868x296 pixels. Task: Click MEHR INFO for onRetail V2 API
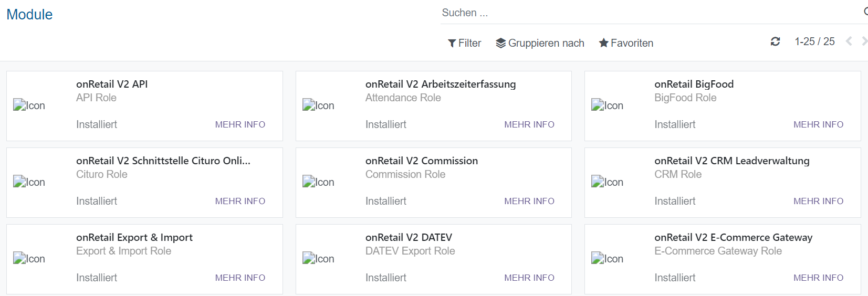tap(240, 124)
